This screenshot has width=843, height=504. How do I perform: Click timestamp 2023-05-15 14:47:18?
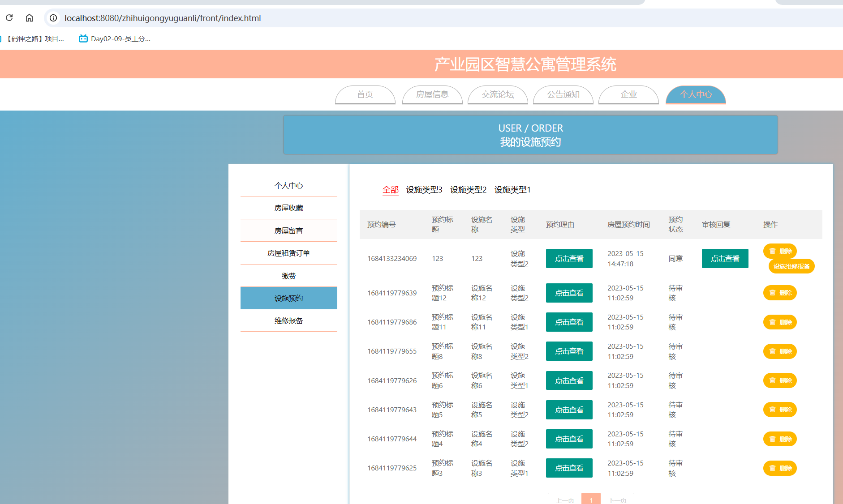[x=625, y=259]
